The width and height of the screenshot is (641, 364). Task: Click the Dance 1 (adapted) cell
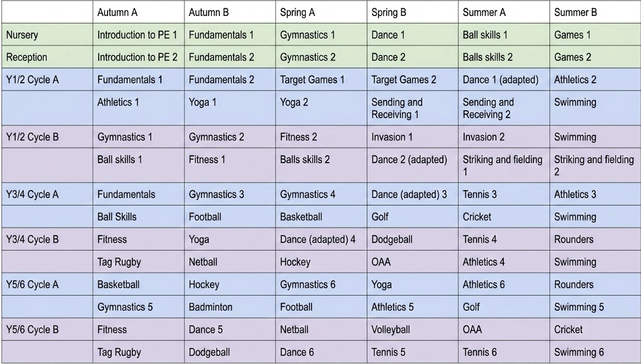tap(504, 79)
